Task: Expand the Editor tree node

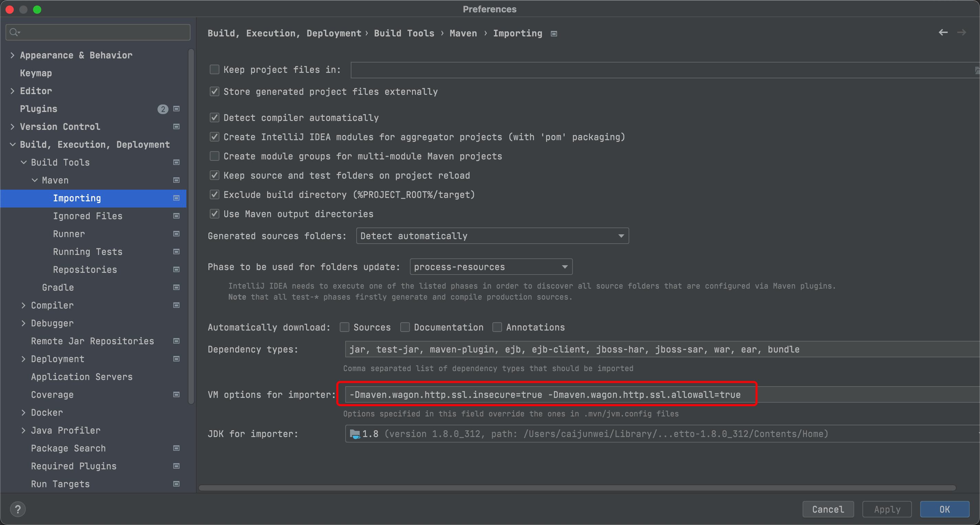Action: (13, 91)
